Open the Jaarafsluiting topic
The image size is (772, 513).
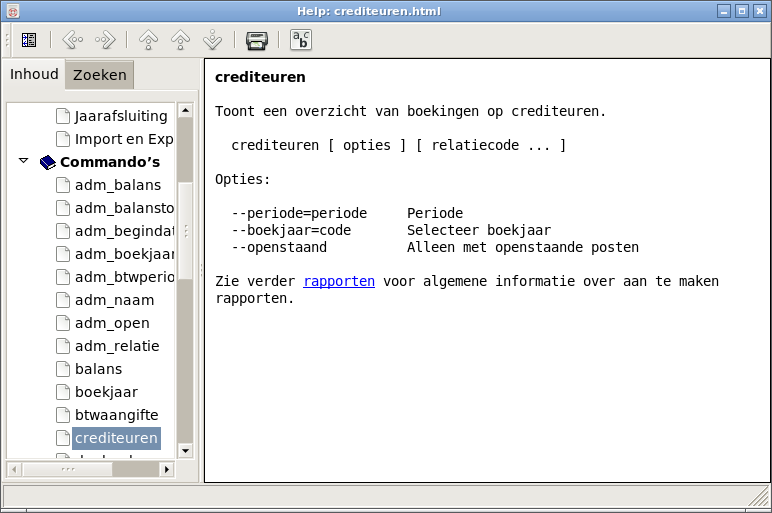click(x=121, y=116)
